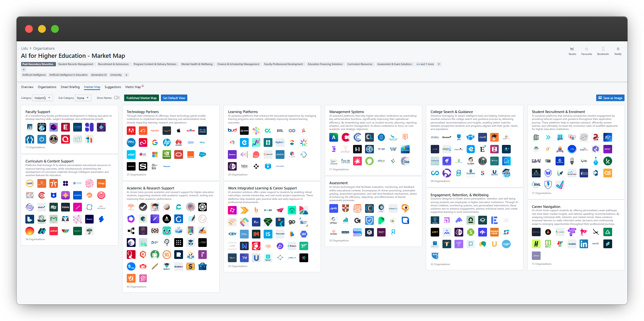Open the Adobe logo in Technology Partners
The image size is (644, 321).
tap(131, 131)
